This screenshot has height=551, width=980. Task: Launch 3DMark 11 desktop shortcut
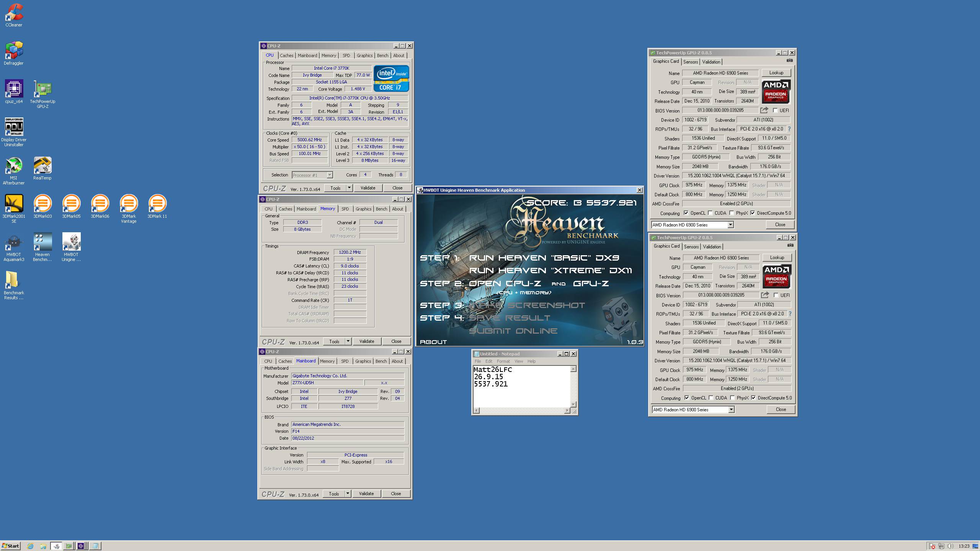(x=157, y=207)
